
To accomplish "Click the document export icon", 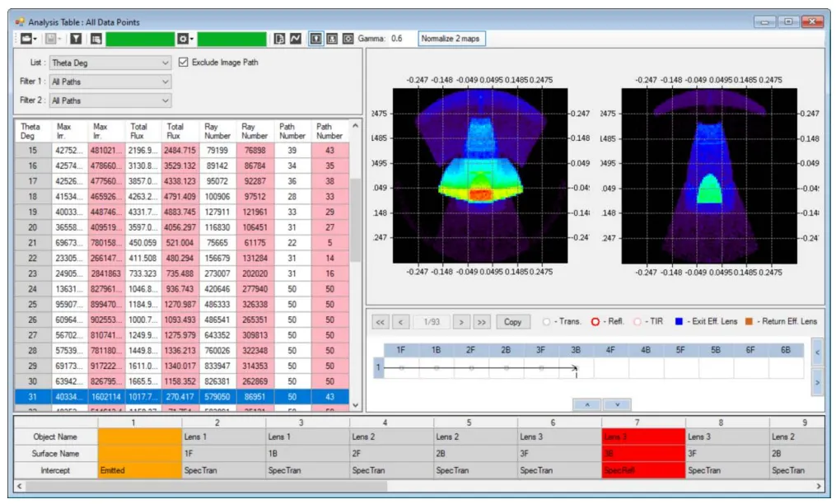I will pos(279,39).
